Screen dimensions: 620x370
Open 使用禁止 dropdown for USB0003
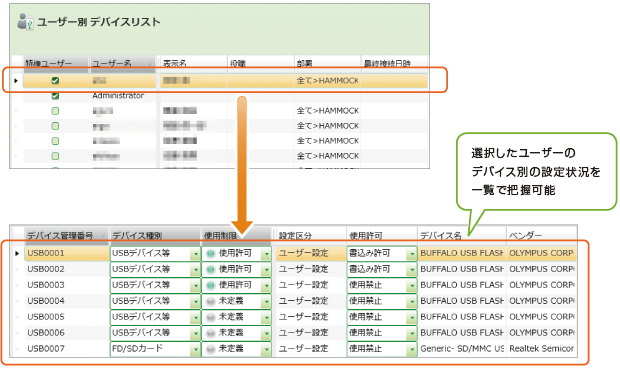point(412,285)
